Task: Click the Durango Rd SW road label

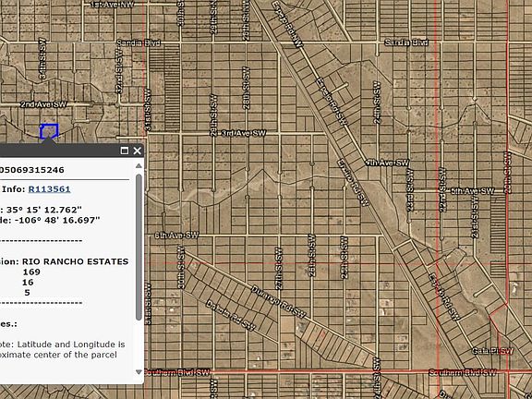Action: (x=279, y=302)
